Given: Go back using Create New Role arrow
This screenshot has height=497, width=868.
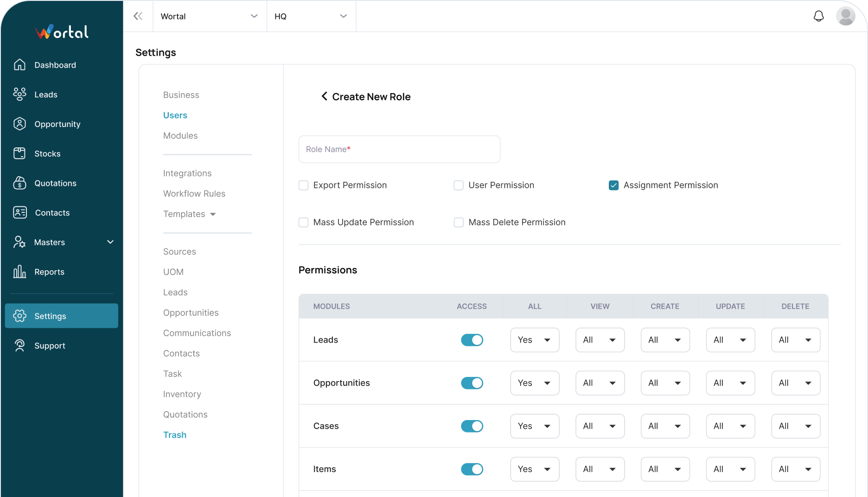Looking at the screenshot, I should 324,96.
